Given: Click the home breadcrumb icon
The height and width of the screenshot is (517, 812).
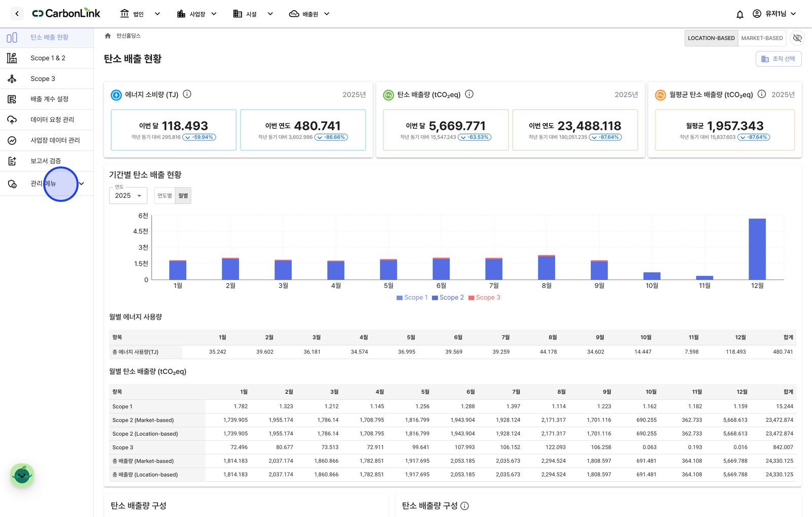Looking at the screenshot, I should click(x=108, y=36).
